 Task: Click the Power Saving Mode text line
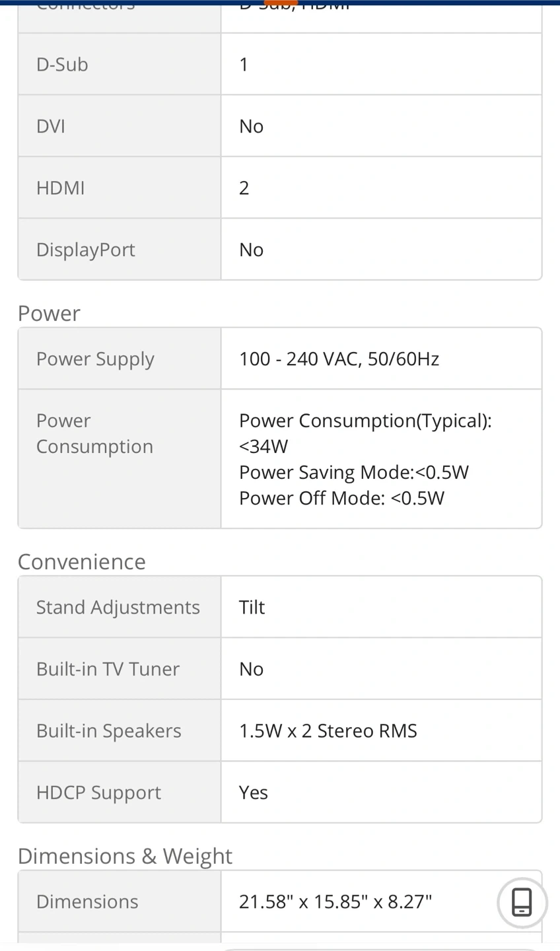(354, 472)
